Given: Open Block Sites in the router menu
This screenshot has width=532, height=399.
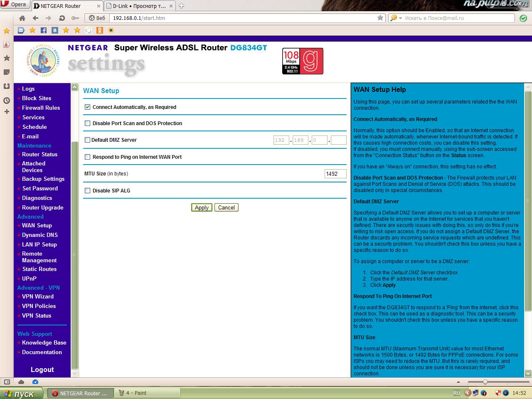Looking at the screenshot, I should coord(37,98).
